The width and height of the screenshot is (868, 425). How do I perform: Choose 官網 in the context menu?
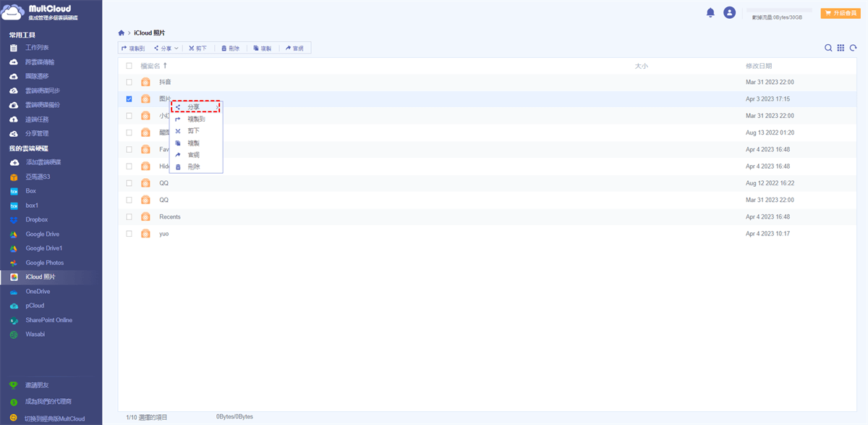coord(195,155)
